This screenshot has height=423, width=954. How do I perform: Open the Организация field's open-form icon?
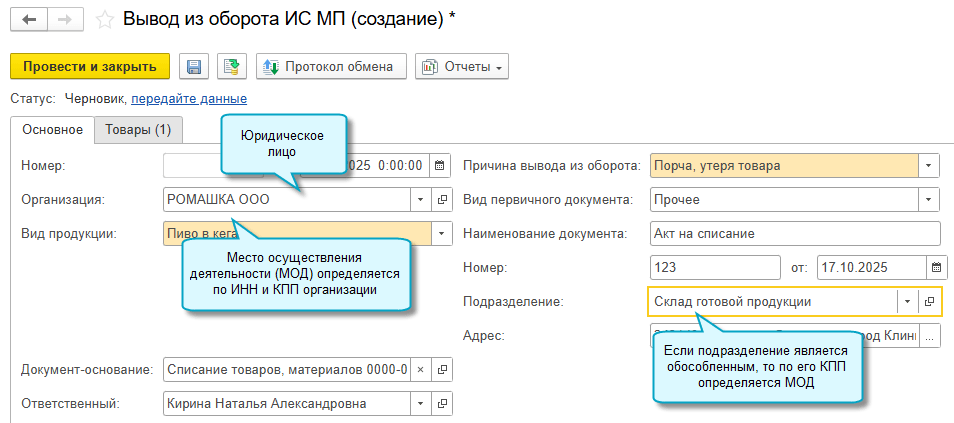tap(443, 199)
